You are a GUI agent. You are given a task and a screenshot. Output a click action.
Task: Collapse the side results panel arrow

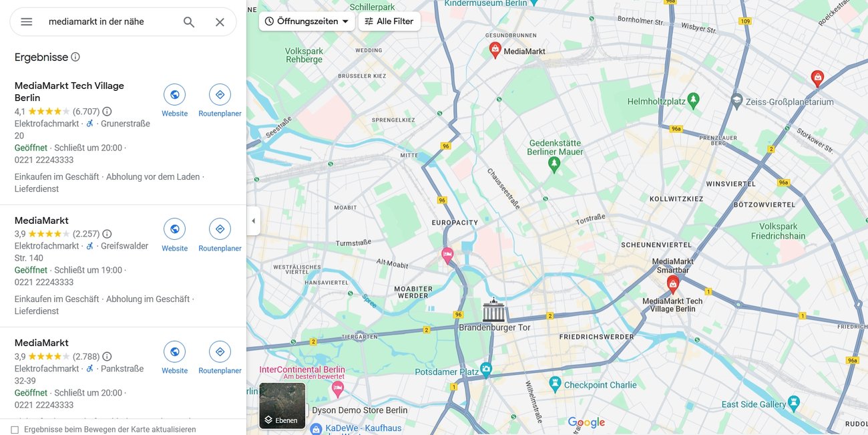click(253, 221)
